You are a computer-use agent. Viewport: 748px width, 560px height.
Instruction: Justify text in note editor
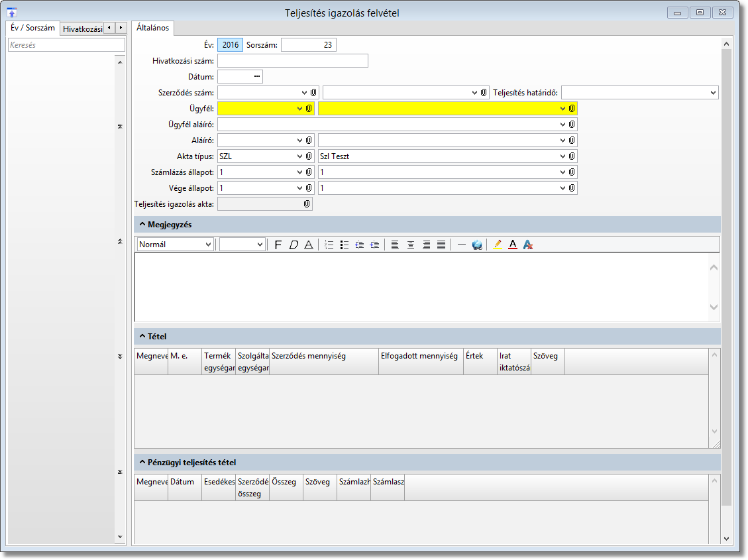[x=441, y=245]
